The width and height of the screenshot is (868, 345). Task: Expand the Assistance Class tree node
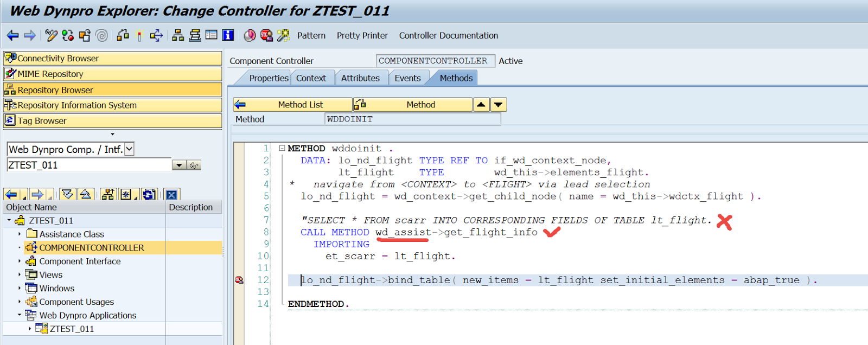(20, 234)
